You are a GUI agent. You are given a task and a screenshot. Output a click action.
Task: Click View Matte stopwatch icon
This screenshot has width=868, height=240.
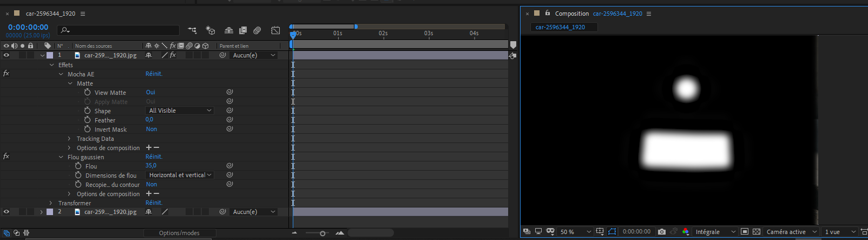pos(87,93)
